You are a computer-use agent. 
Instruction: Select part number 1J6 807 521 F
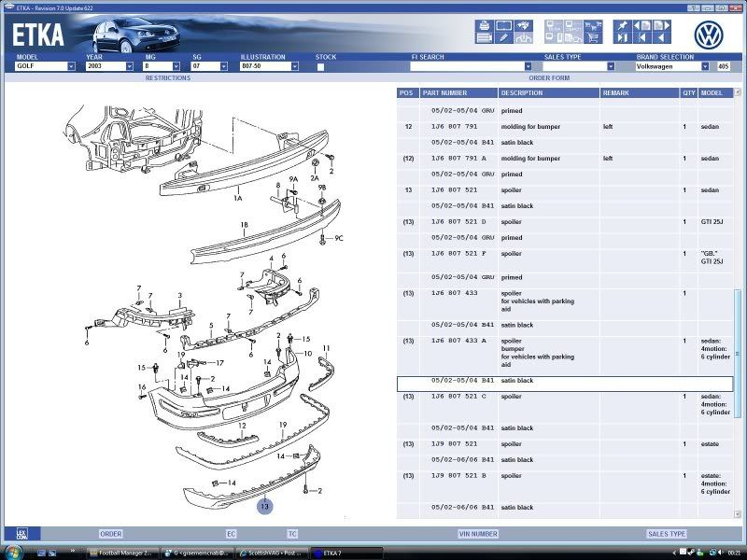(x=458, y=253)
